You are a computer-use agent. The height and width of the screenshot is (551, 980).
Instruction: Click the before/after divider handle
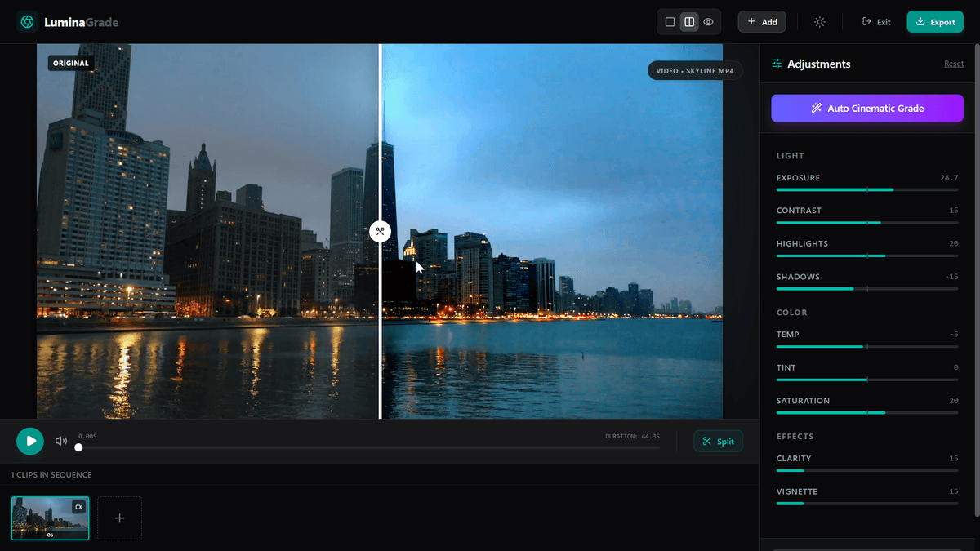[380, 231]
